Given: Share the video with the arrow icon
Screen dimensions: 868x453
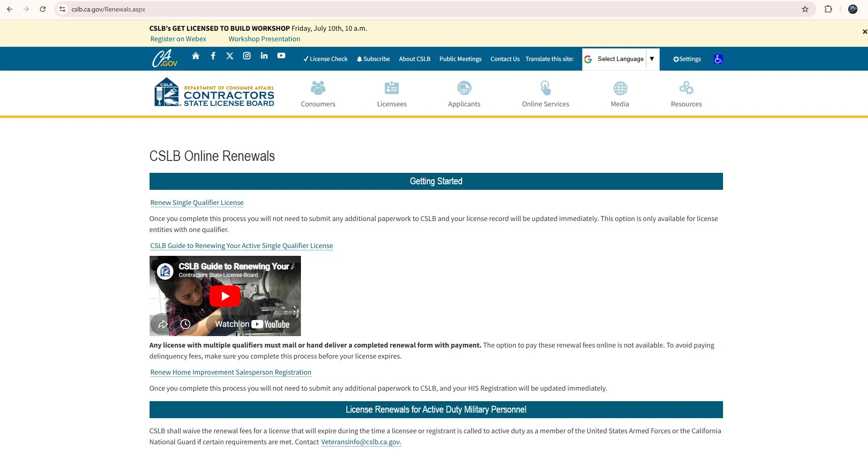Looking at the screenshot, I should coord(163,324).
